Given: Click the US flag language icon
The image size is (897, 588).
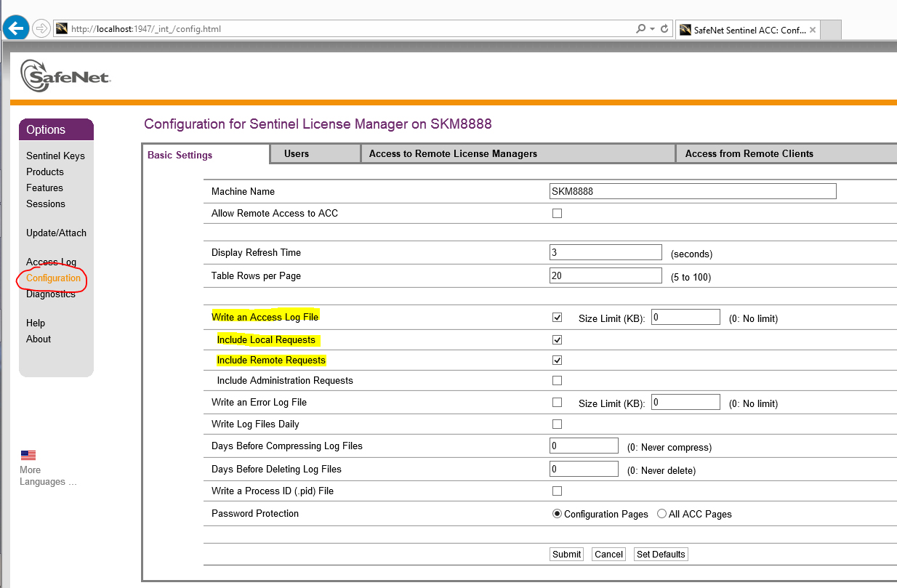Looking at the screenshot, I should [x=28, y=456].
